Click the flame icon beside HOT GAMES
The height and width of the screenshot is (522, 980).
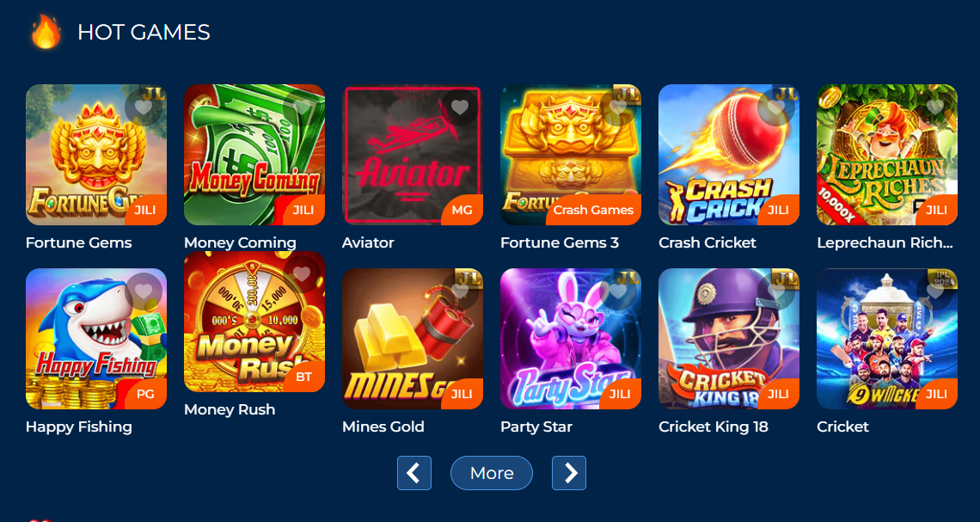tap(46, 32)
